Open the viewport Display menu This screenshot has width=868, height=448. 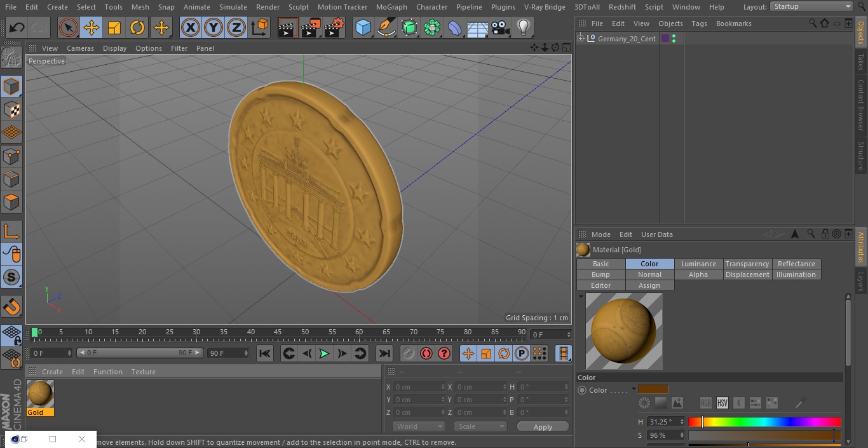[x=115, y=48]
